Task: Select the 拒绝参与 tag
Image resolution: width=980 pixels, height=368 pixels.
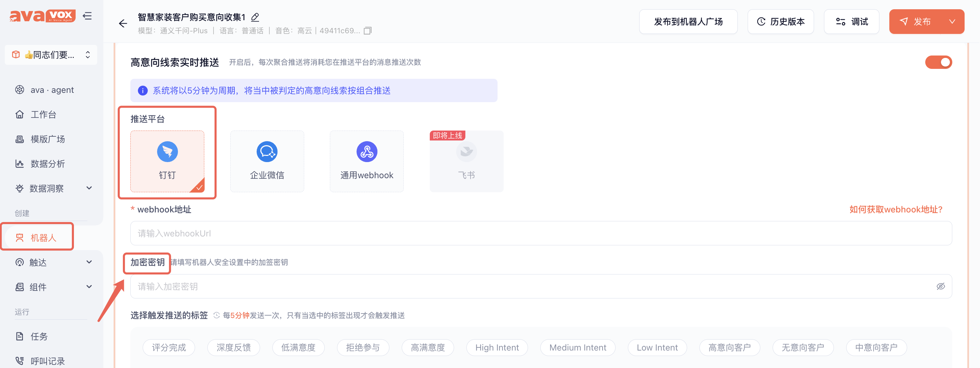Action: 363,347
